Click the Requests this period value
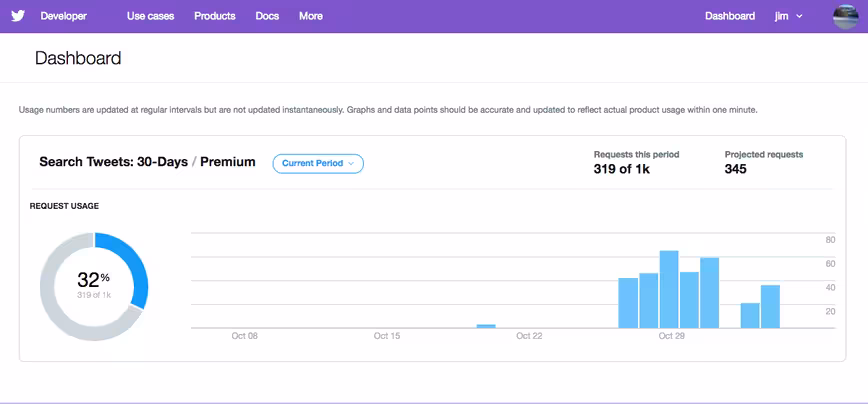Image resolution: width=868 pixels, height=404 pixels. pos(622,169)
